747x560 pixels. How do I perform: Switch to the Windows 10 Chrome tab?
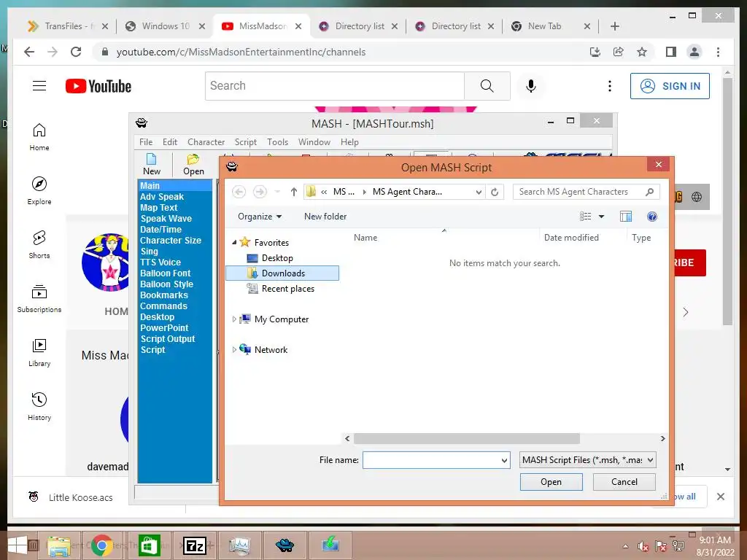pyautogui.click(x=164, y=26)
